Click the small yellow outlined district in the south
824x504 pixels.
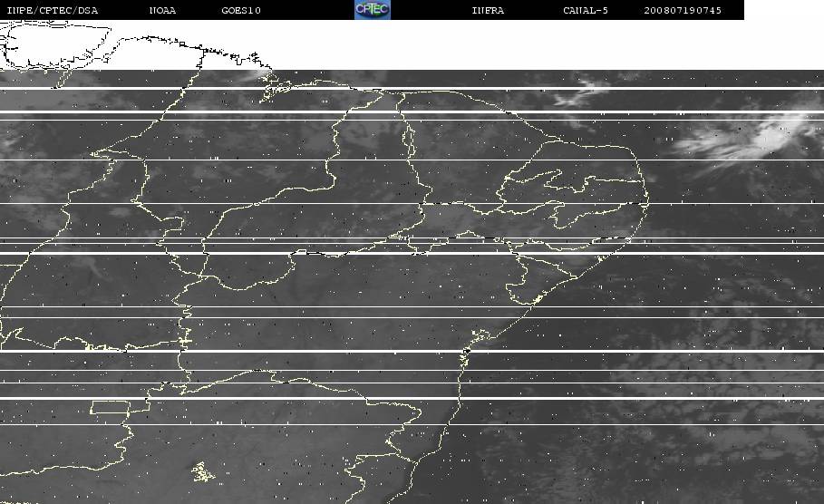click(x=202, y=472)
